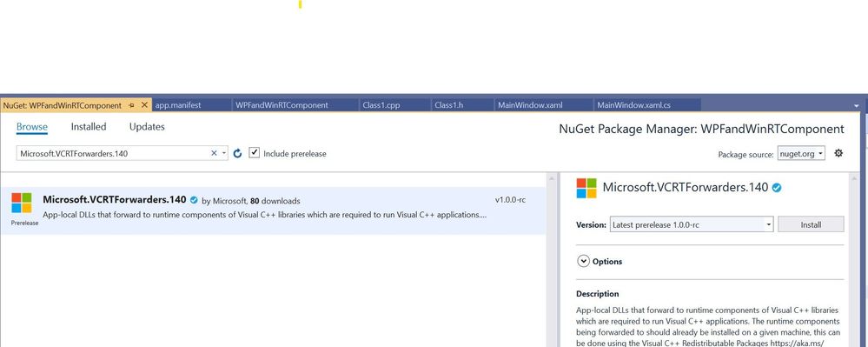This screenshot has height=347, width=868.
Task: Open the Package source dropdown
Action: (x=801, y=154)
